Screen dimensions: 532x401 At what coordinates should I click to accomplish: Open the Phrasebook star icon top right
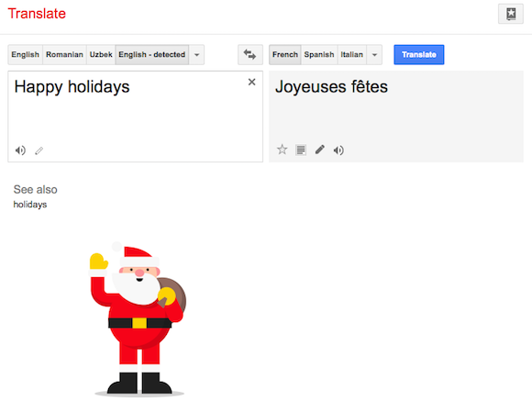click(511, 14)
